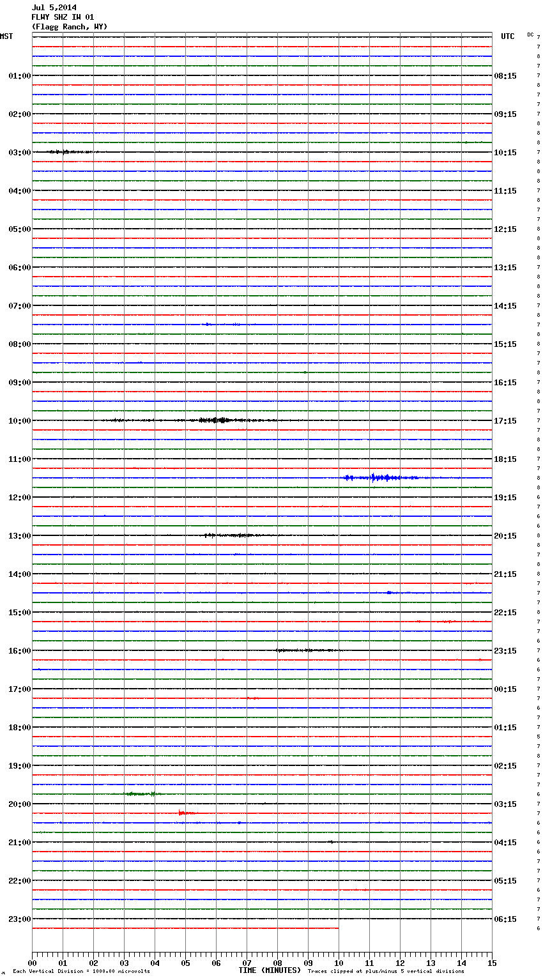
Task: Click the 04:15 UTC time label
Action: [505, 843]
